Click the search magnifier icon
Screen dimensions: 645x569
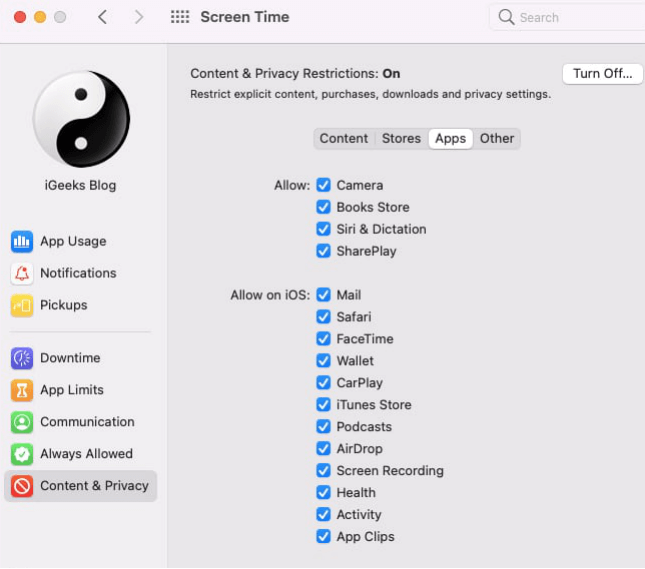tap(506, 17)
